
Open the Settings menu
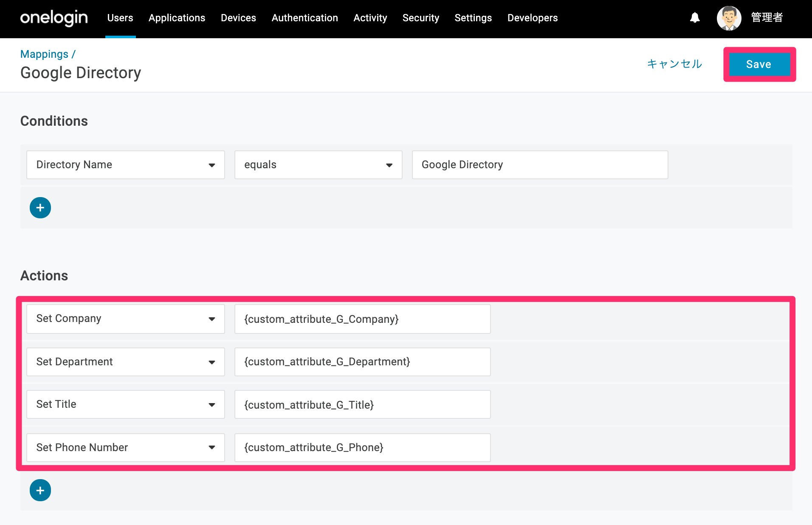pos(473,18)
